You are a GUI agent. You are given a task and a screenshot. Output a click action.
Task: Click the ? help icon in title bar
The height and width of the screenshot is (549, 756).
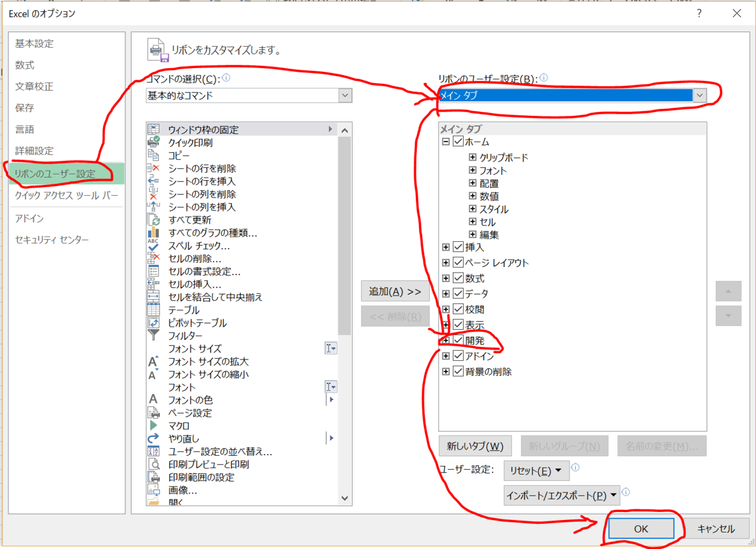699,13
